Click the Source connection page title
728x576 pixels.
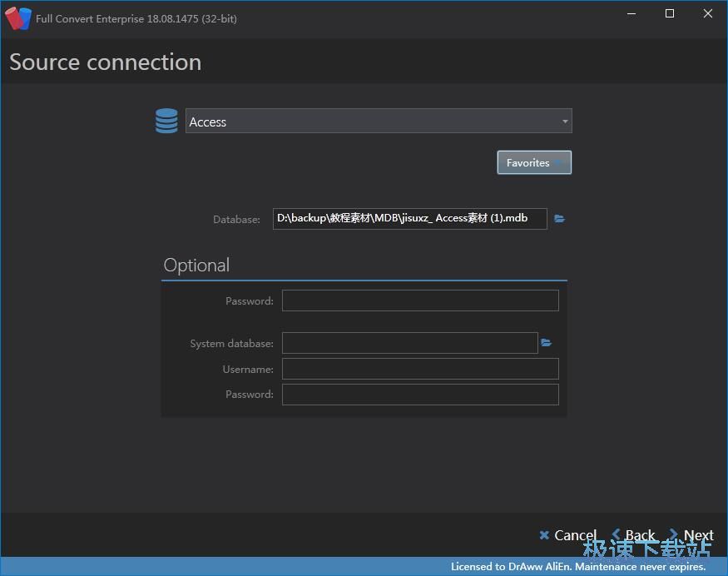(106, 62)
